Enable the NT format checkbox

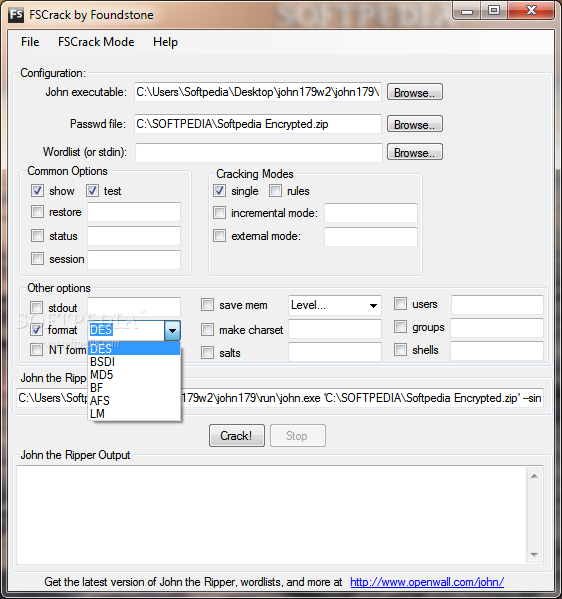(x=36, y=349)
